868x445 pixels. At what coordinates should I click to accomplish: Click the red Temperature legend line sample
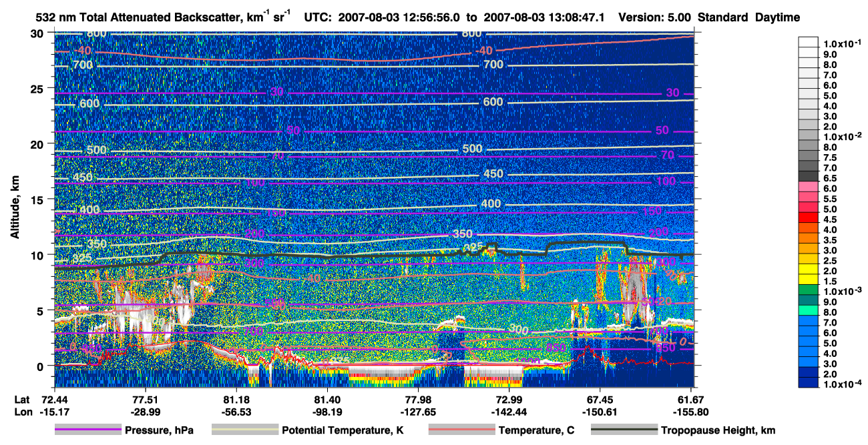(461, 430)
